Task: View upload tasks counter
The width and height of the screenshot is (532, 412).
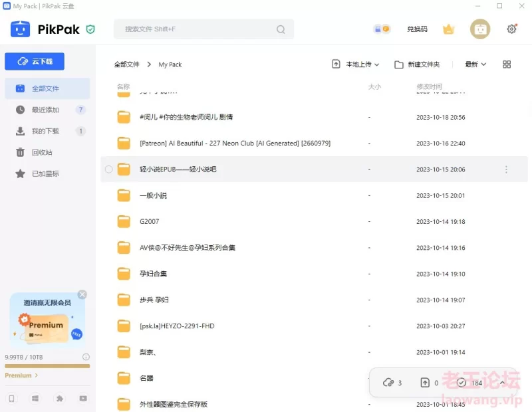Action: 429,383
